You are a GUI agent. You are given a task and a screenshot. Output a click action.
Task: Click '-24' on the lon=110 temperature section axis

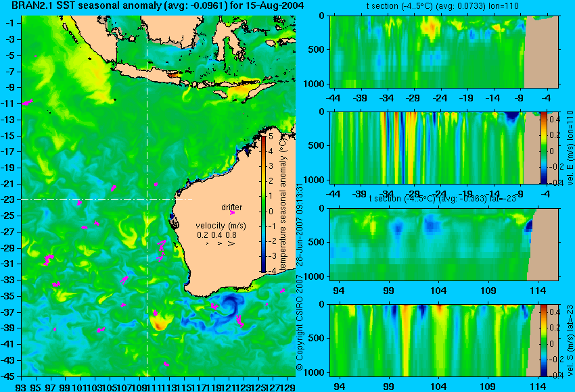pyautogui.click(x=440, y=98)
